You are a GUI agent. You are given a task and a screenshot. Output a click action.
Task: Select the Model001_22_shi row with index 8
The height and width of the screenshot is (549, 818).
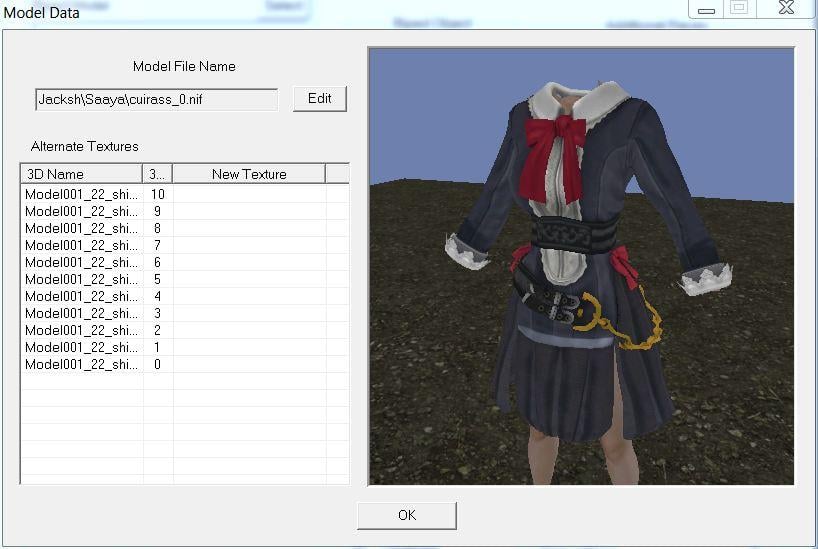tap(185, 228)
